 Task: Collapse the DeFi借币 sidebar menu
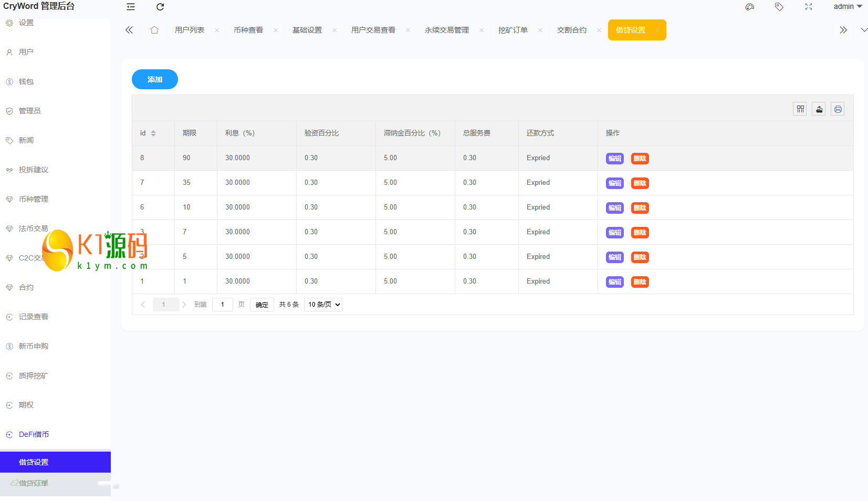[55, 434]
